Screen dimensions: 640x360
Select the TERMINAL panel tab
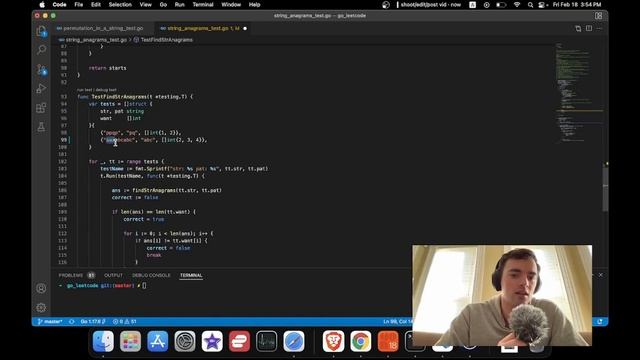[191, 276]
